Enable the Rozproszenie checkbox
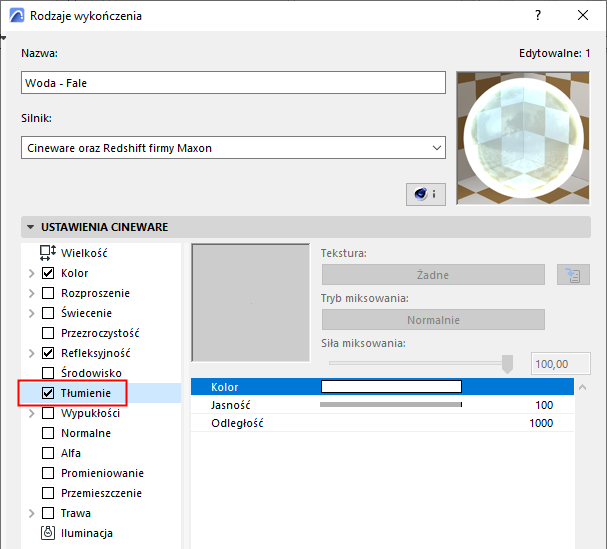The height and width of the screenshot is (549, 607). click(48, 293)
